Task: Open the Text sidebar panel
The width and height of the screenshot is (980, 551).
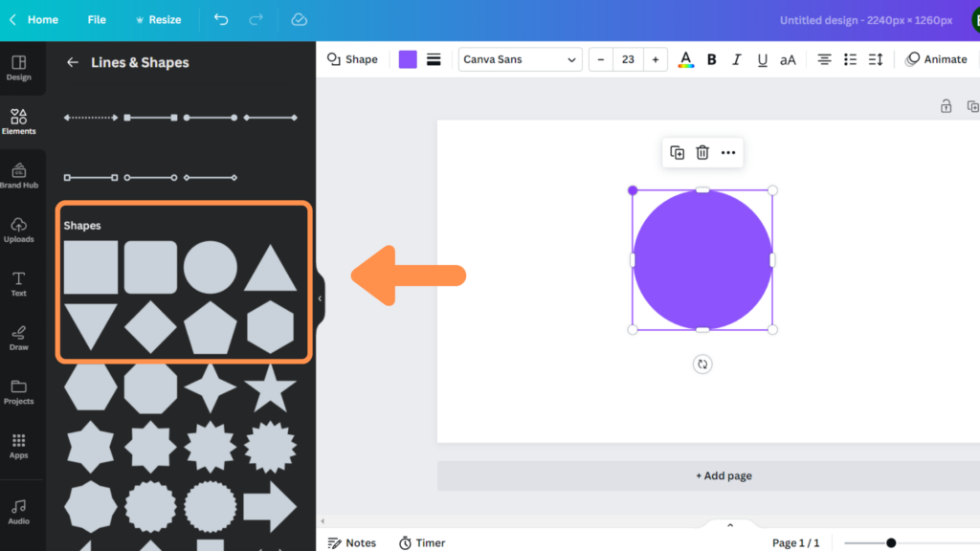Action: (x=19, y=284)
